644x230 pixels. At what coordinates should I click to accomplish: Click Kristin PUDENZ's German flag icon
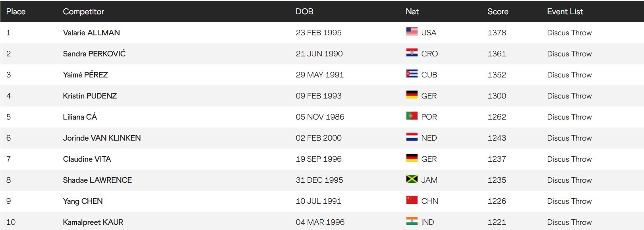pyautogui.click(x=412, y=95)
